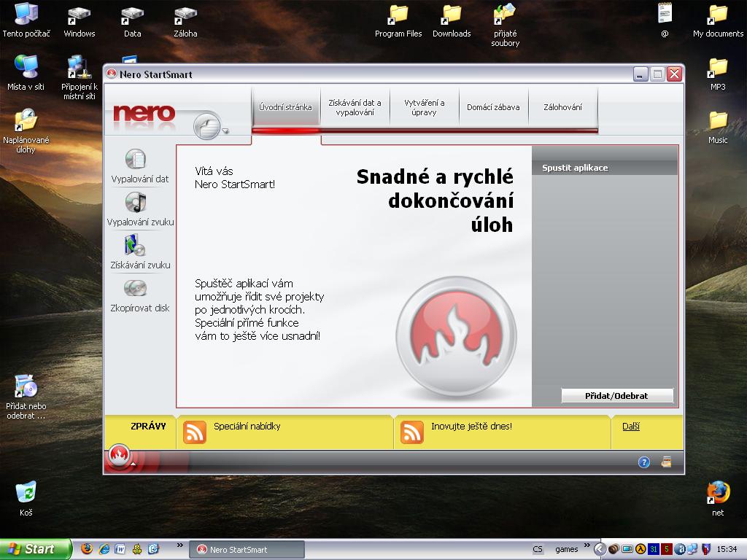
Task: Expand the Quick Launch overflow chevron
Action: pos(179,545)
